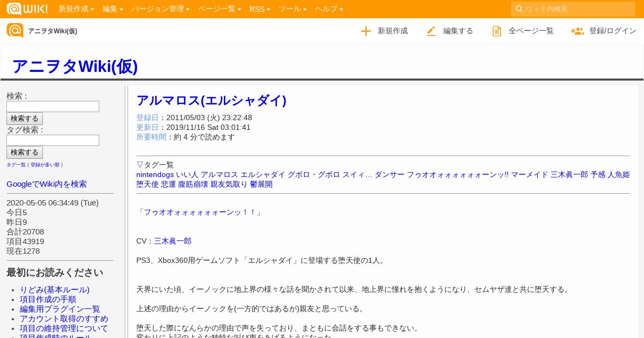Click 検索する button under タグ検索
The width and height of the screenshot is (644, 338).
click(x=25, y=152)
